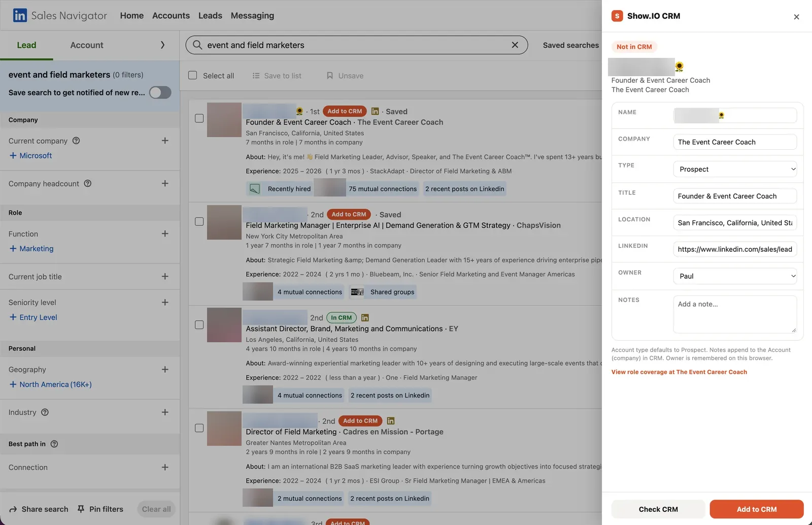Add Current company filter with plus icon
Image resolution: width=812 pixels, height=525 pixels.
(165, 141)
